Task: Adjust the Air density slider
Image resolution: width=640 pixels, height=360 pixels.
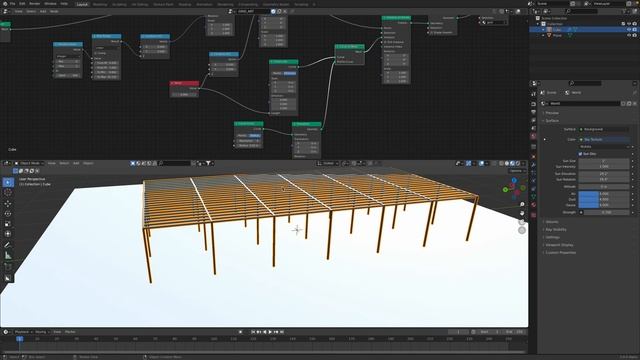Action: click(x=603, y=194)
